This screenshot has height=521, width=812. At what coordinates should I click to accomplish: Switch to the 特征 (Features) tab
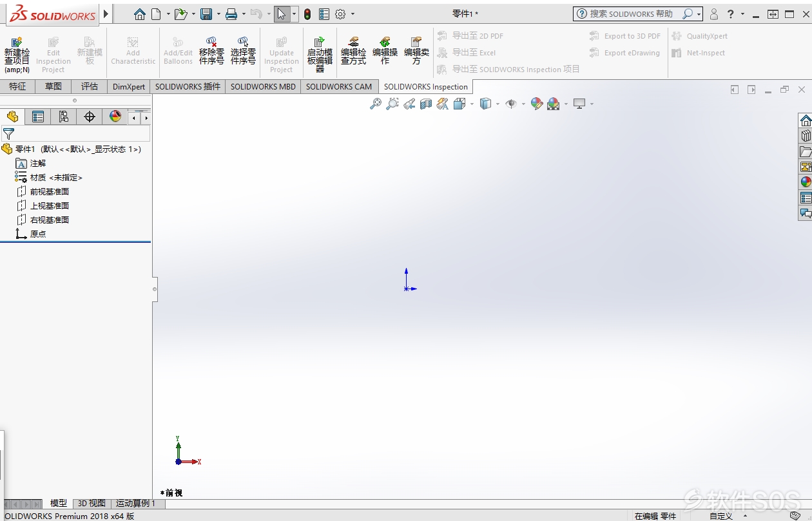coord(17,86)
